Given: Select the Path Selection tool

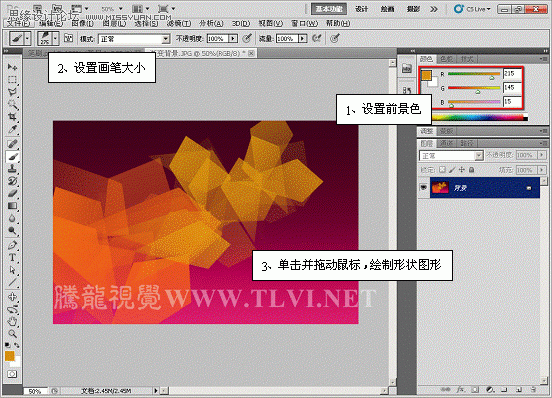Looking at the screenshot, I should 12,270.
